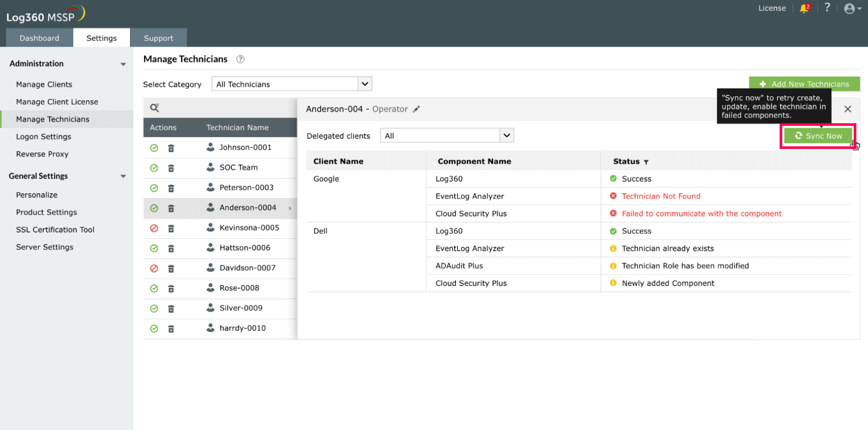Delete technician Hattson-0006
The height and width of the screenshot is (430, 868).
point(171,249)
